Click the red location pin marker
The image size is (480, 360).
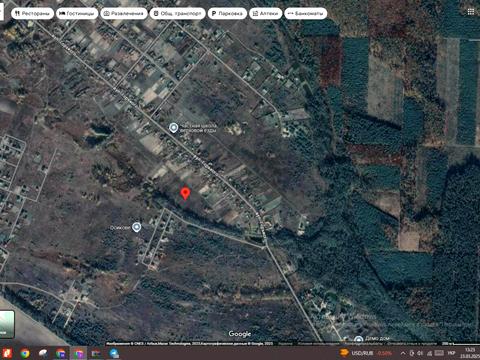[x=185, y=194]
